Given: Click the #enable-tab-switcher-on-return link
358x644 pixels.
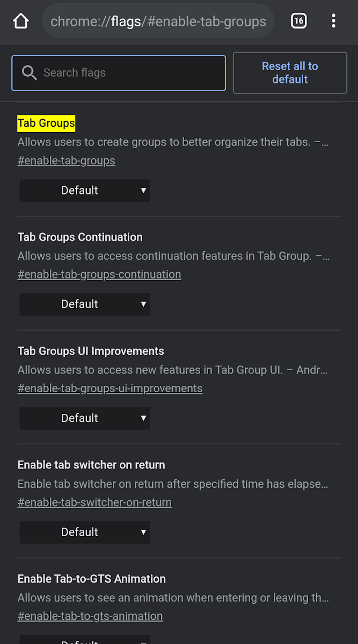Looking at the screenshot, I should click(x=94, y=502).
